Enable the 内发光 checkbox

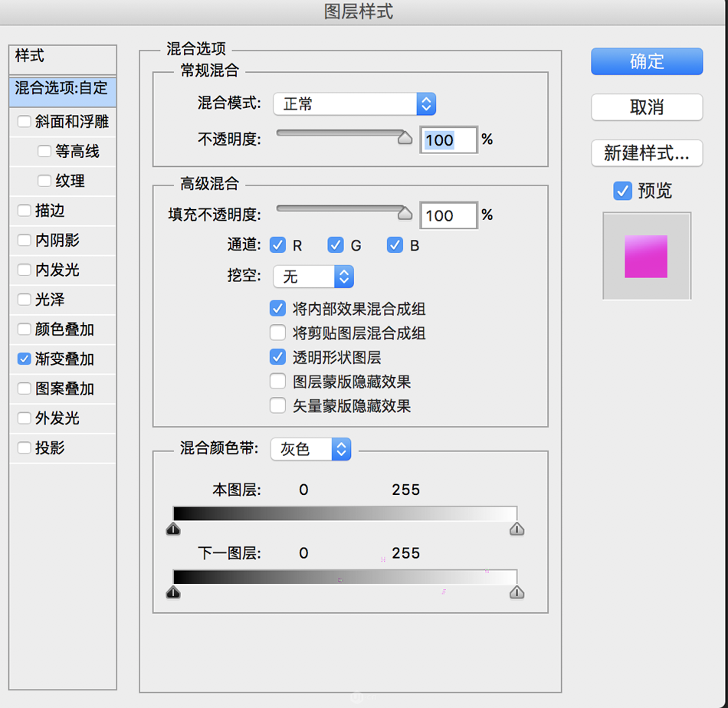point(25,270)
